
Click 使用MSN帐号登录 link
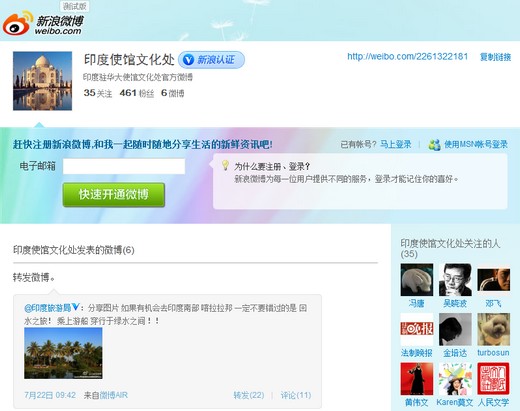pyautogui.click(x=476, y=144)
